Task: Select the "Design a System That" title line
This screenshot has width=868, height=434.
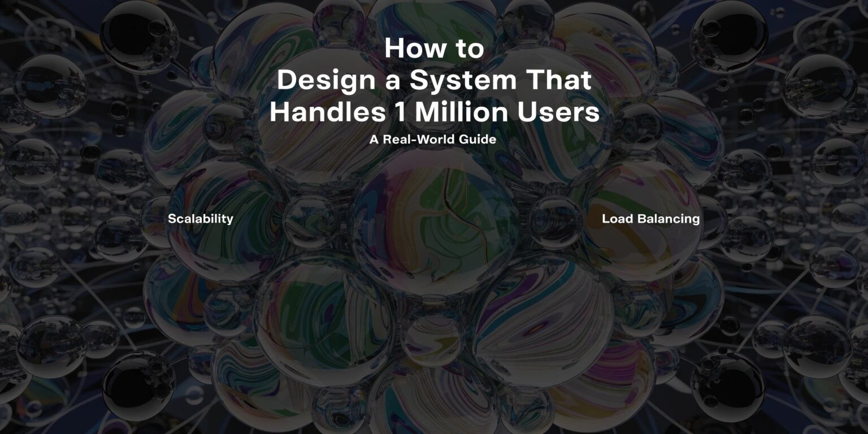Action: (434, 81)
